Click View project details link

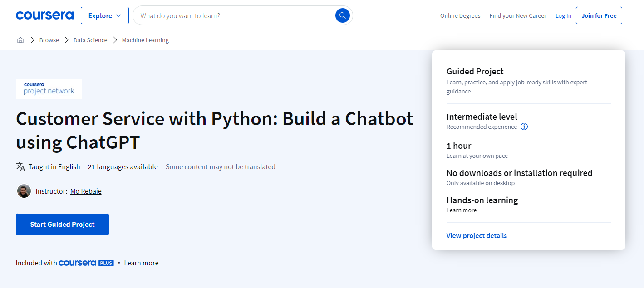[x=477, y=235]
